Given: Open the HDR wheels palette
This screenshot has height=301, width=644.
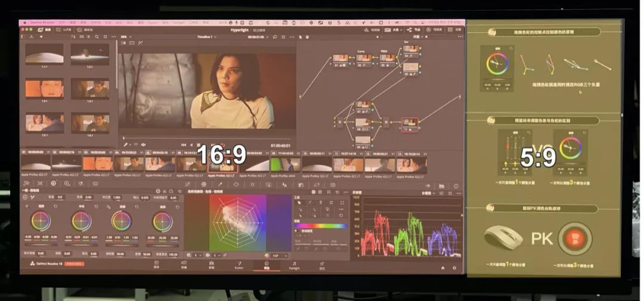Looking at the screenshot, I should pyautogui.click(x=67, y=184).
